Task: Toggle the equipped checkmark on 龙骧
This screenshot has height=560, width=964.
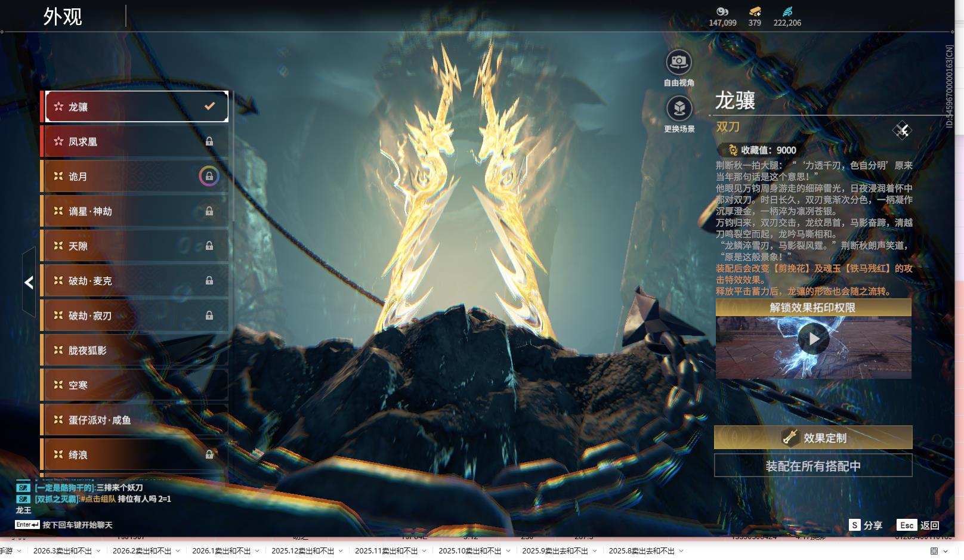Action: [x=209, y=106]
